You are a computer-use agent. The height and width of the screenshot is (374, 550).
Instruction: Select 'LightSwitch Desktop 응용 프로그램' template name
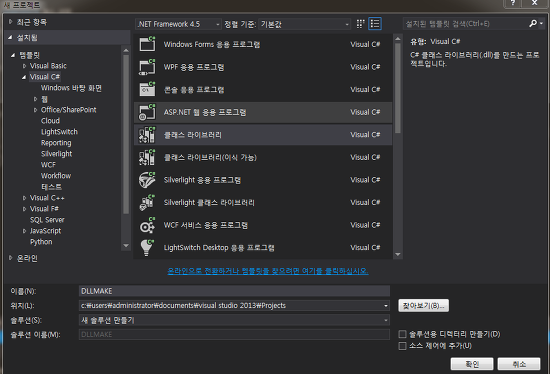tap(219, 248)
